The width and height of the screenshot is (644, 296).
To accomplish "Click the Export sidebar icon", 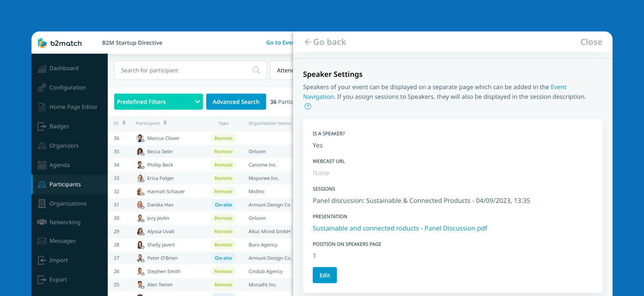I will click(x=42, y=280).
